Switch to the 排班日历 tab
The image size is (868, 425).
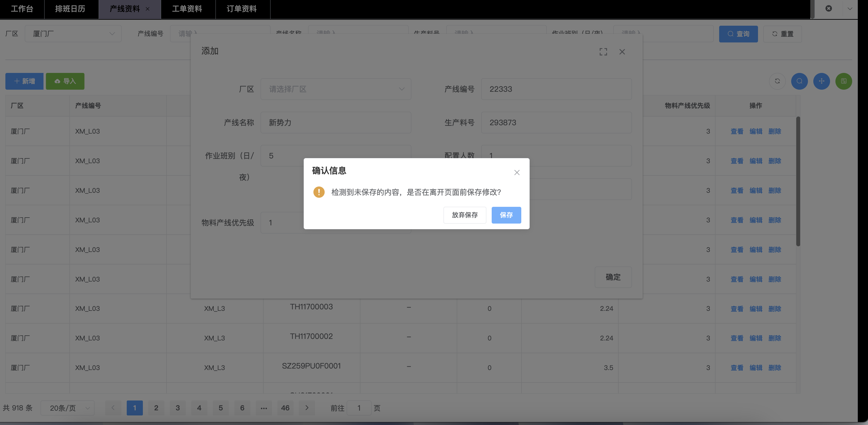pos(70,9)
